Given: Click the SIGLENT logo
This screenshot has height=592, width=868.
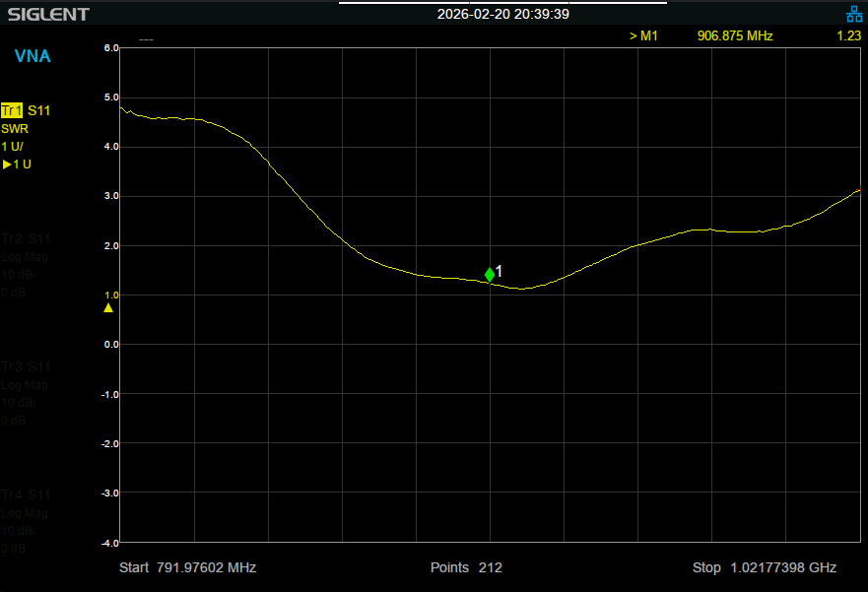Looking at the screenshot, I should pyautogui.click(x=45, y=15).
